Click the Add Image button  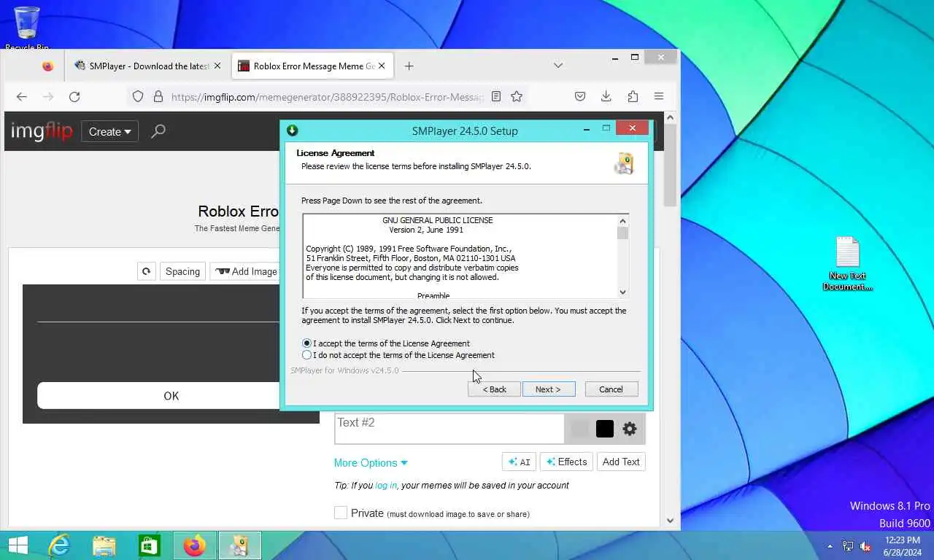click(x=246, y=271)
